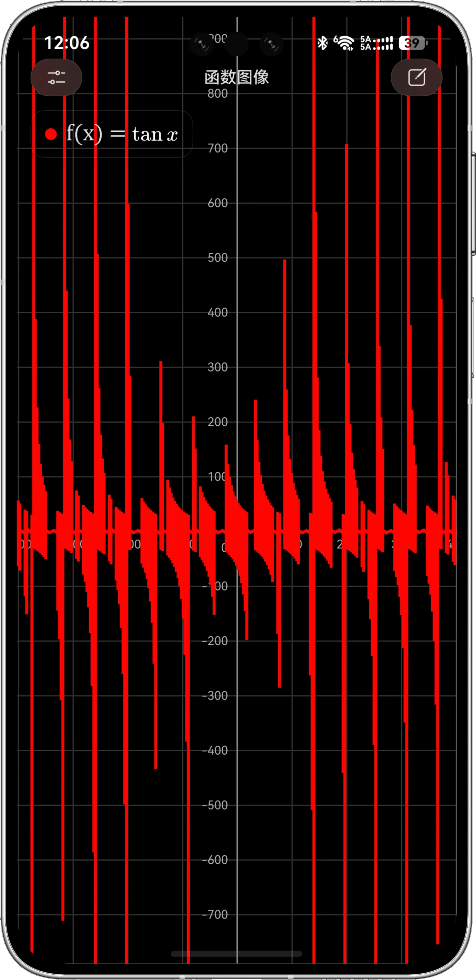Tap the y-axis label -200

click(x=215, y=641)
